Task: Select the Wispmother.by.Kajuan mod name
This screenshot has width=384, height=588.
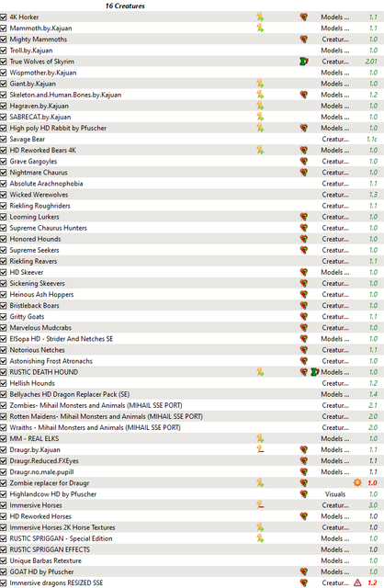Action: pyautogui.click(x=43, y=73)
